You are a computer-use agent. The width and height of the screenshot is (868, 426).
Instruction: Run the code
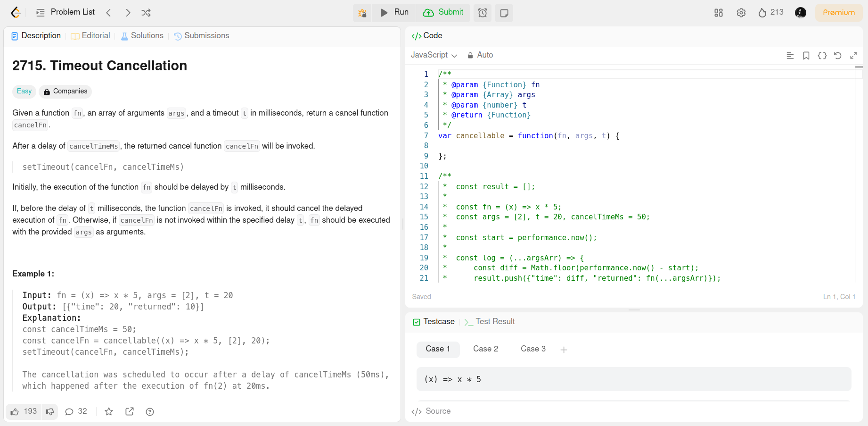394,12
